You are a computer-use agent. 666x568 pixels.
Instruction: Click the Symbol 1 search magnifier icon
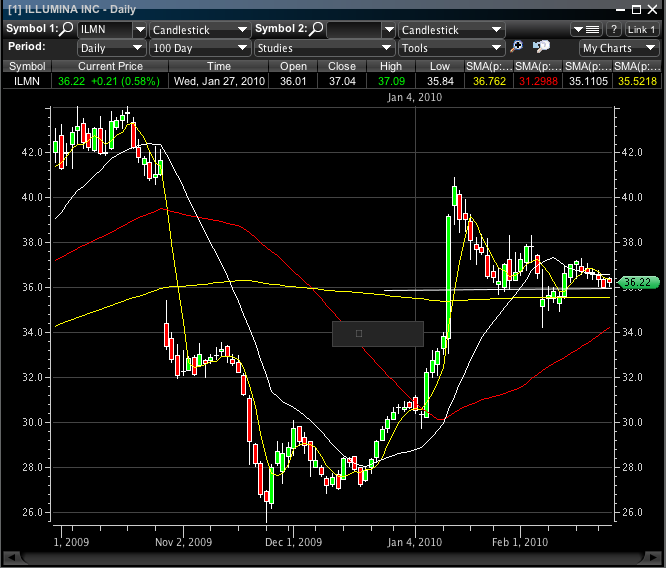pyautogui.click(x=67, y=30)
